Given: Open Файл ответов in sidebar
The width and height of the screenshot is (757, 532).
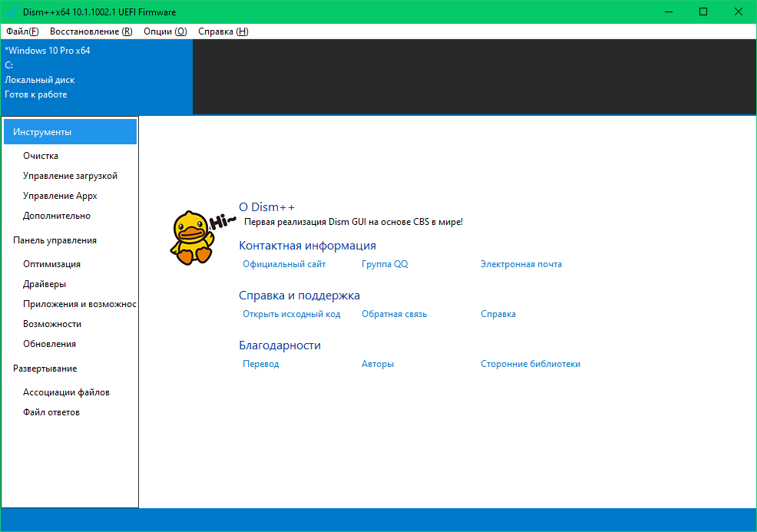Looking at the screenshot, I should [51, 412].
